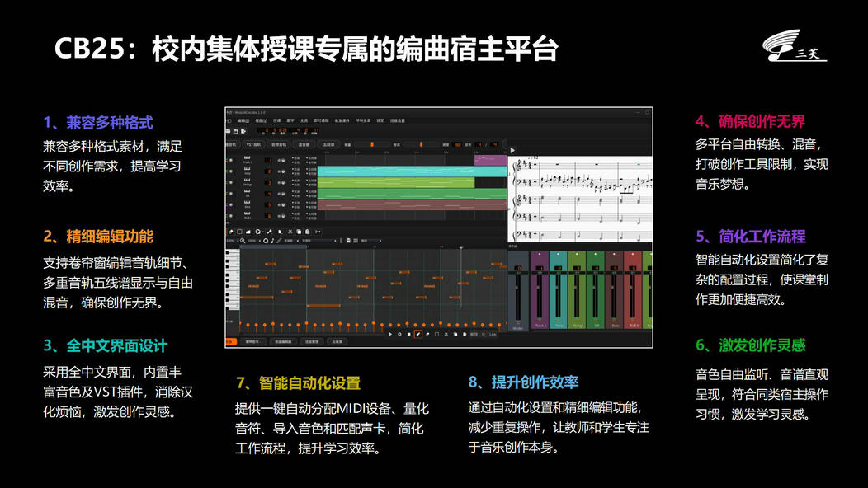
Task: Toggle the dot atop purple Track 1 mixer strip
Action: pos(540,254)
